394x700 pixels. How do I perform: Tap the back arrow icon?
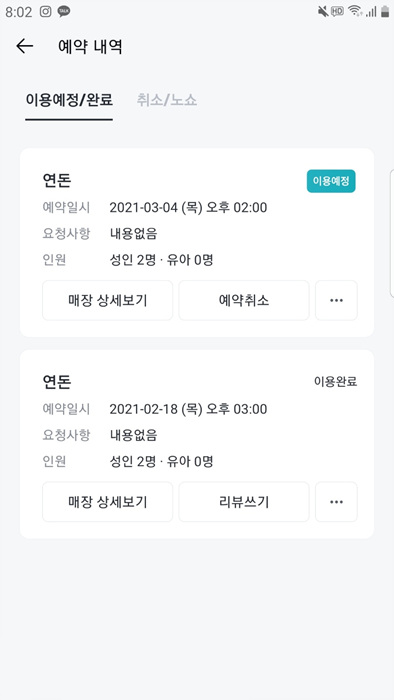pos(25,46)
